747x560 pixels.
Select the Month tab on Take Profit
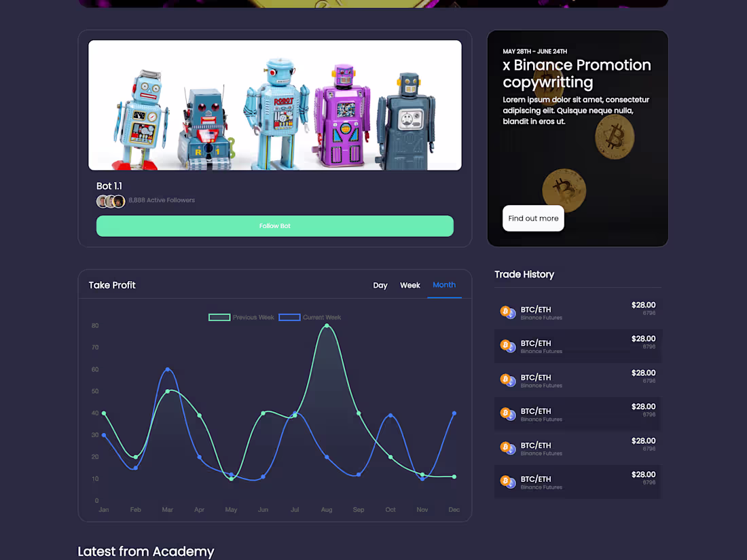[444, 285]
